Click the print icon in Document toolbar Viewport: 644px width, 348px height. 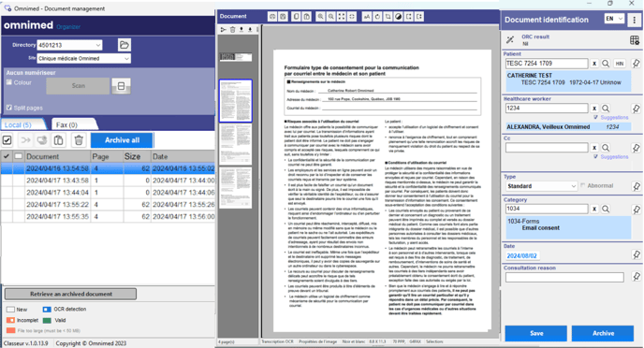click(272, 17)
